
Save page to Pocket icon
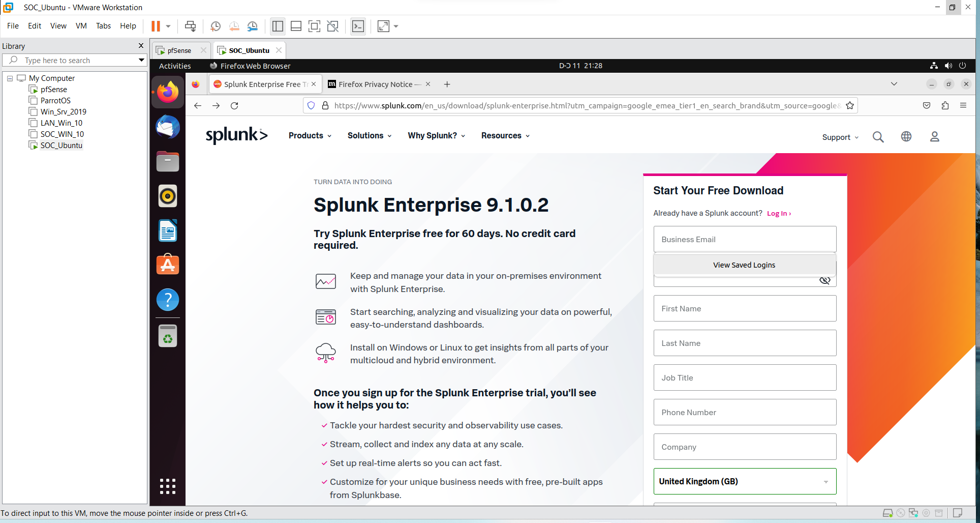[x=927, y=105]
